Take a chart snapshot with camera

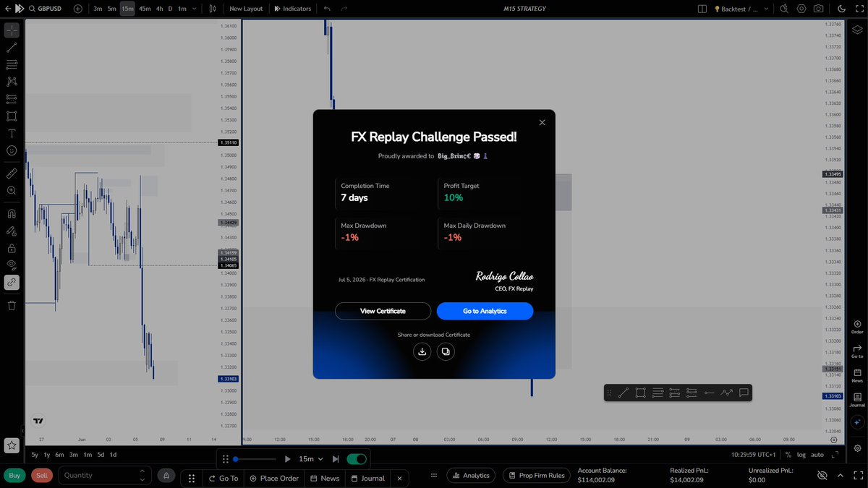coord(818,9)
